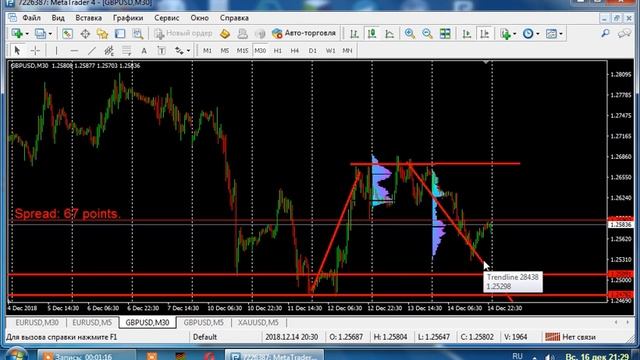The height and width of the screenshot is (360, 640).
Task: Expand the periods dropdown arrow
Action: click(538, 34)
